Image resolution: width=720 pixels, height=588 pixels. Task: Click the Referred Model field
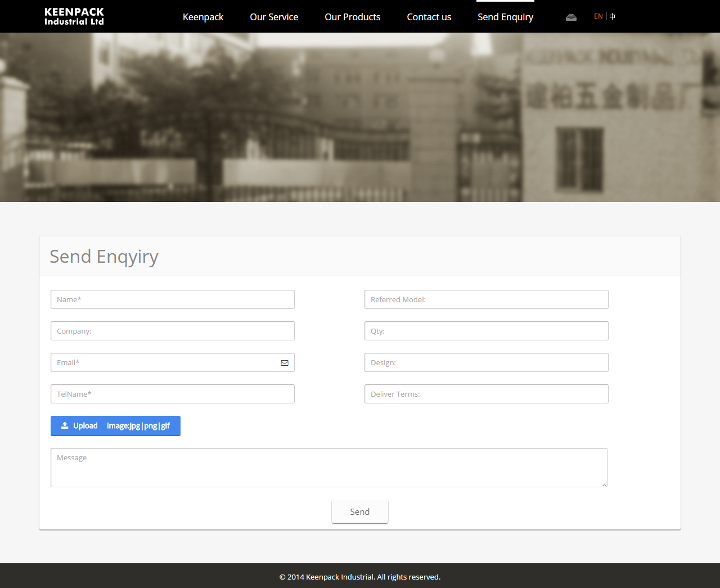point(486,299)
